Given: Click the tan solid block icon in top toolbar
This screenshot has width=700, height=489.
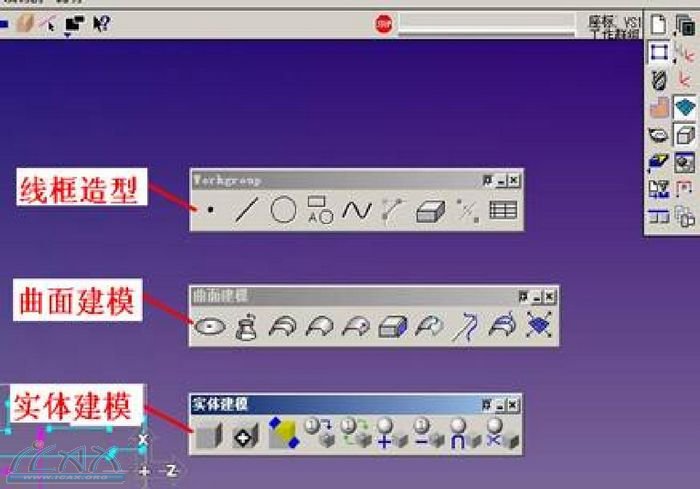Looking at the screenshot, I should pos(25,23).
